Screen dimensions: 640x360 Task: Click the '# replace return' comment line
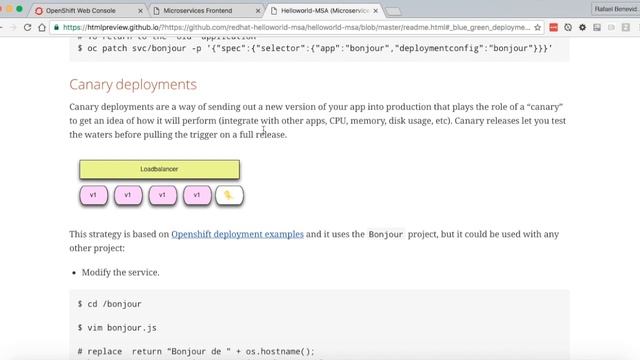point(196,351)
